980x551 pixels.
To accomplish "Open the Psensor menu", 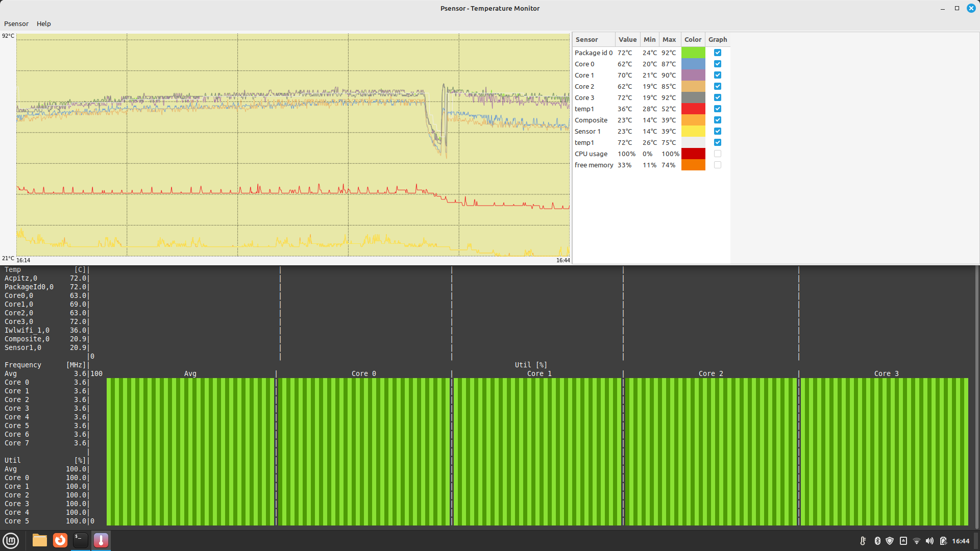I will pos(16,23).
